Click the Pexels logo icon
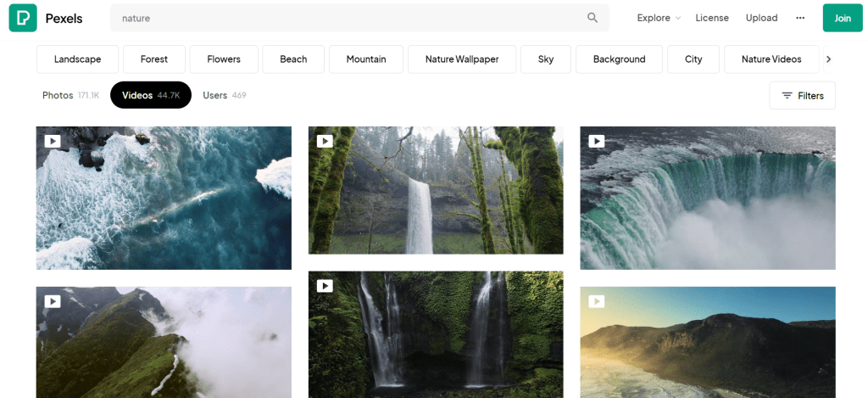The width and height of the screenshot is (868, 398). click(23, 18)
